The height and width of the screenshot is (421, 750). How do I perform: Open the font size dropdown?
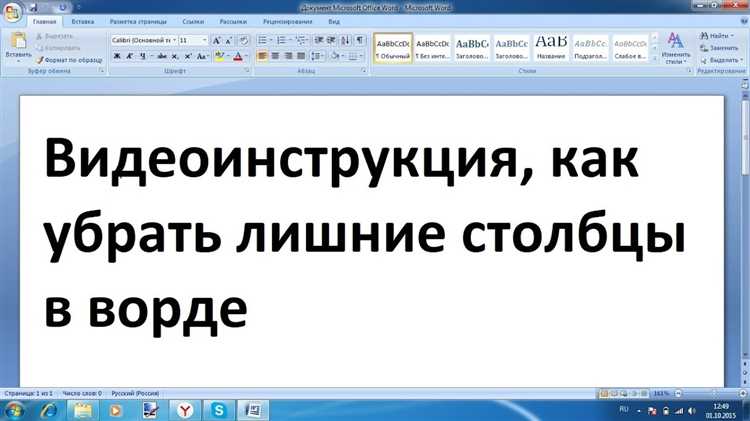tap(205, 41)
